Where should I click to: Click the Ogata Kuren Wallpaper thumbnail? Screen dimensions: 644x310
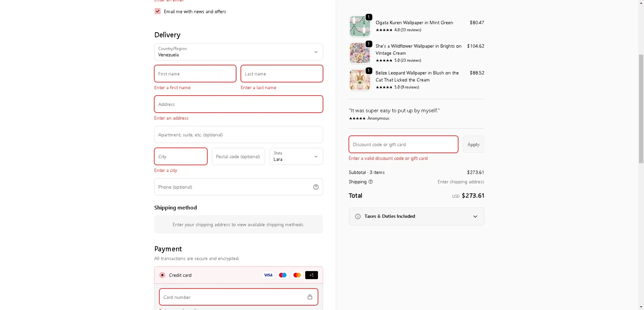coord(360,27)
